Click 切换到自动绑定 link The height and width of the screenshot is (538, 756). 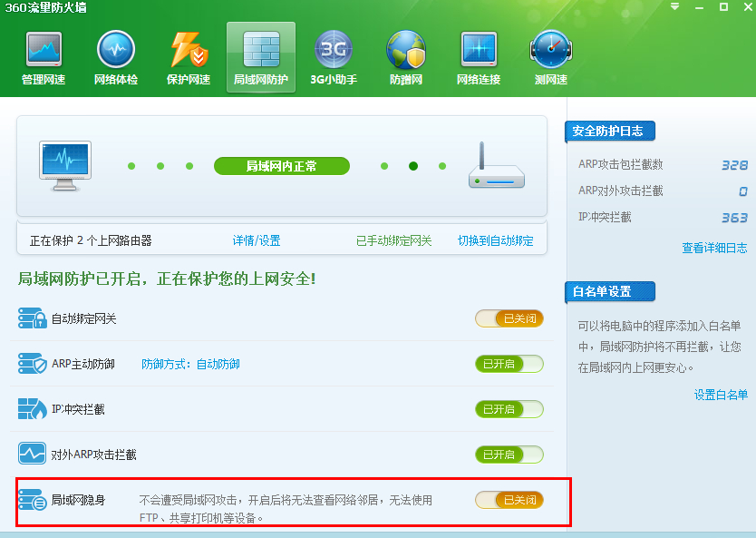(x=496, y=240)
